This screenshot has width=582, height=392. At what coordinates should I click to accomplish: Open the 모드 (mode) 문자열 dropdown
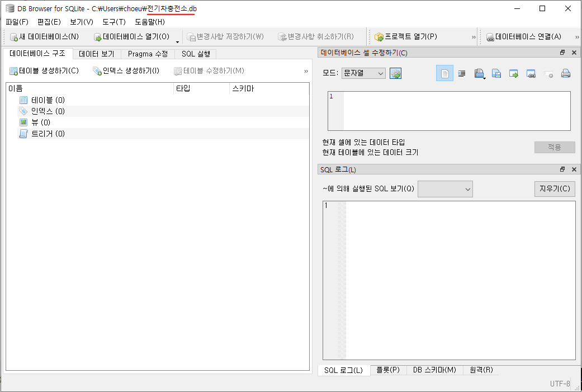[363, 73]
